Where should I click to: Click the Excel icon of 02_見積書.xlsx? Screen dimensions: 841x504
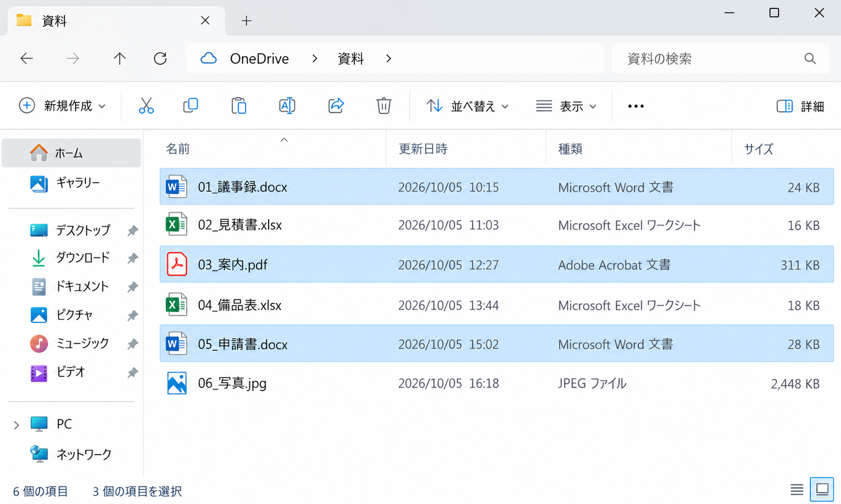pyautogui.click(x=176, y=225)
